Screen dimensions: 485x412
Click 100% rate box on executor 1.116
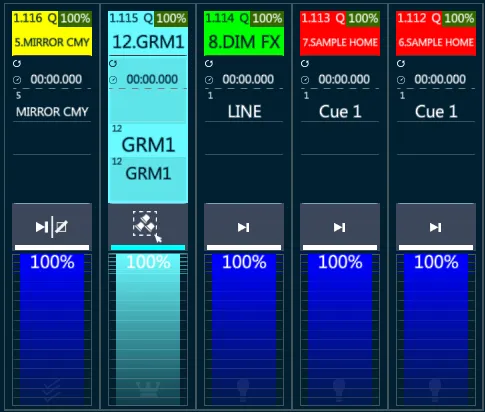(x=75, y=19)
